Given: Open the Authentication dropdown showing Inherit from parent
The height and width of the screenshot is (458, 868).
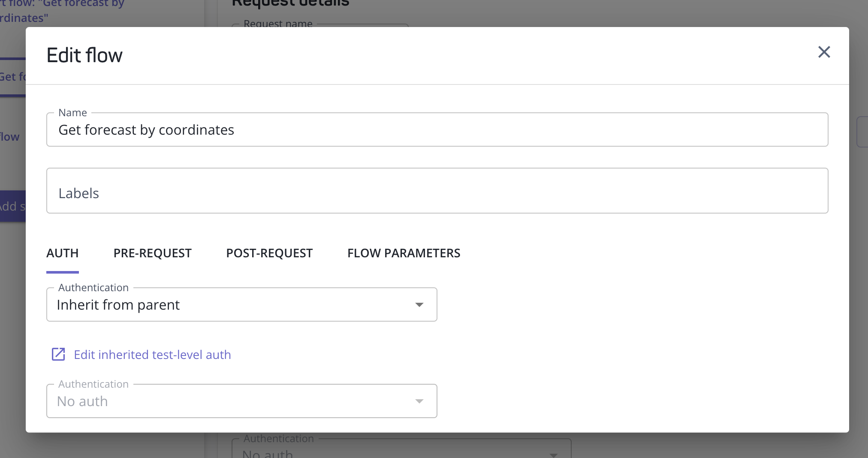Looking at the screenshot, I should pyautogui.click(x=241, y=305).
